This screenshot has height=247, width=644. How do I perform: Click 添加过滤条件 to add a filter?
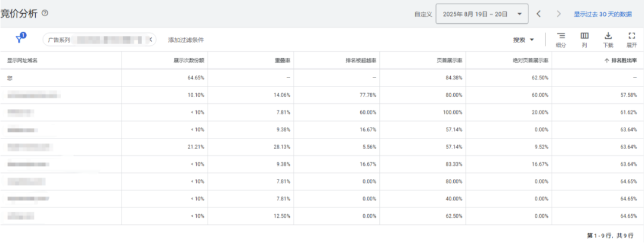point(185,40)
